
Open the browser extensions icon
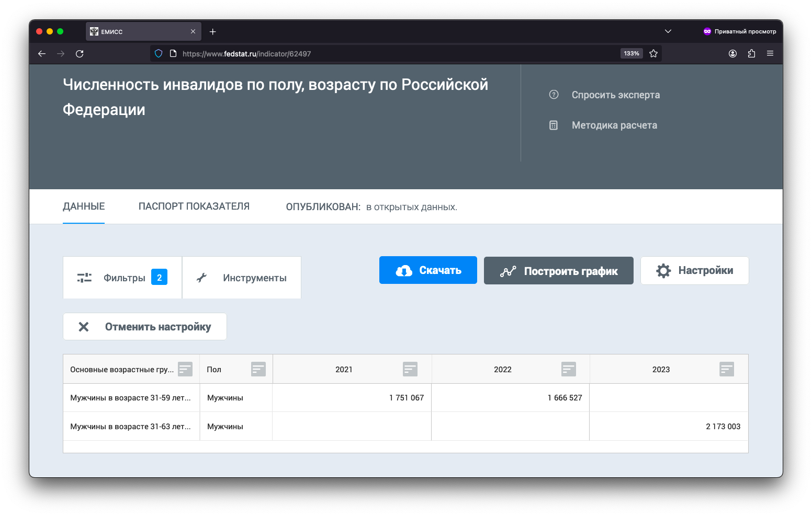(x=751, y=53)
